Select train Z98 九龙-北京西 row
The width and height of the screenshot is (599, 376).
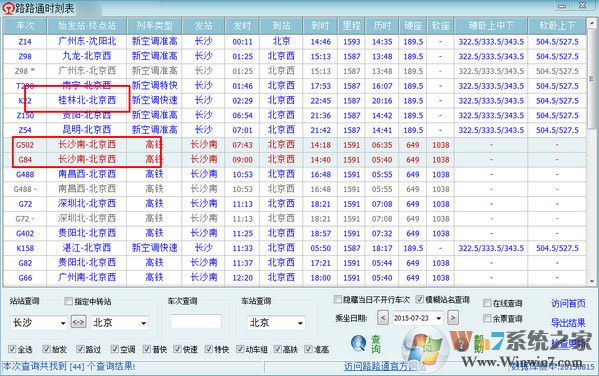[295, 56]
